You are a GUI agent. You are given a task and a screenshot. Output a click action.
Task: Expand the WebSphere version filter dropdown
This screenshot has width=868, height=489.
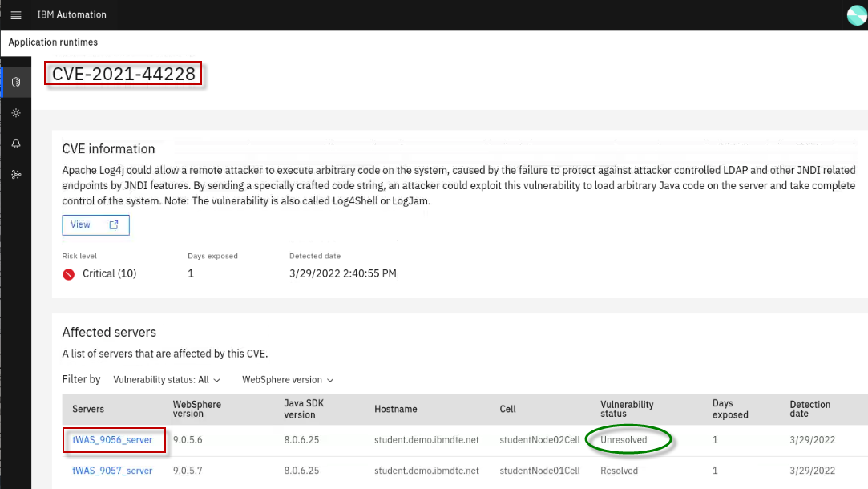pyautogui.click(x=288, y=380)
